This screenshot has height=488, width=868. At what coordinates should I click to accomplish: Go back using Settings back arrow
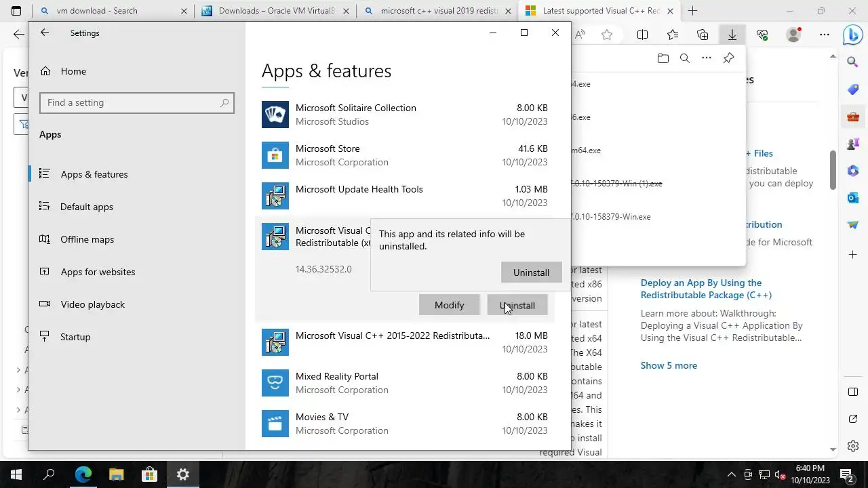click(x=45, y=33)
